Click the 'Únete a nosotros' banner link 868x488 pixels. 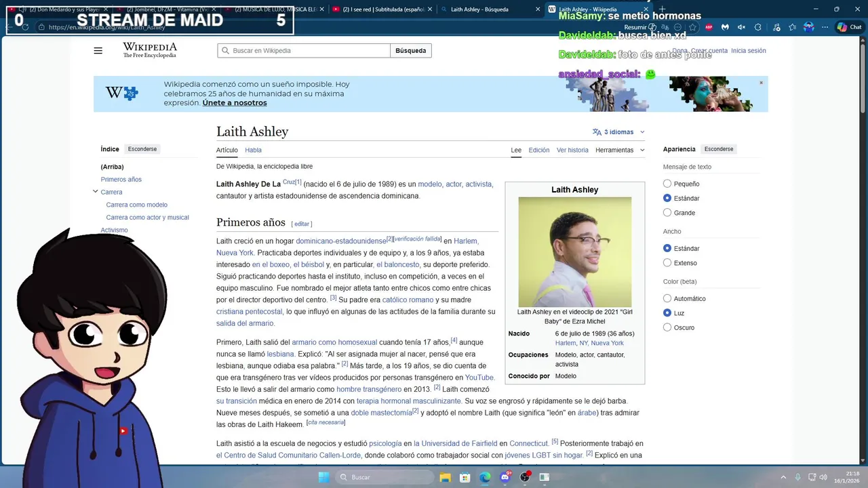click(x=235, y=103)
